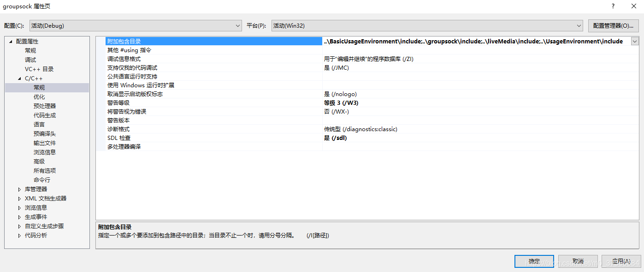Select the 所有选项 tree item
The height and width of the screenshot is (272, 644).
45,171
